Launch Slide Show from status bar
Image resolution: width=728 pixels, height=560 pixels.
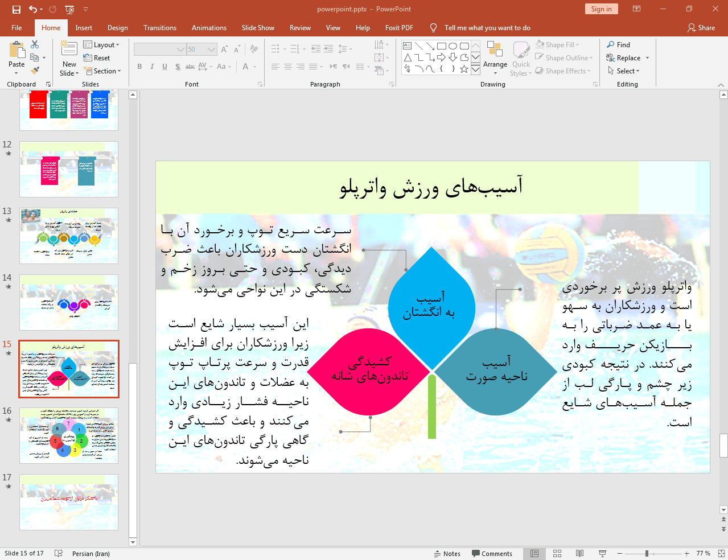(602, 553)
